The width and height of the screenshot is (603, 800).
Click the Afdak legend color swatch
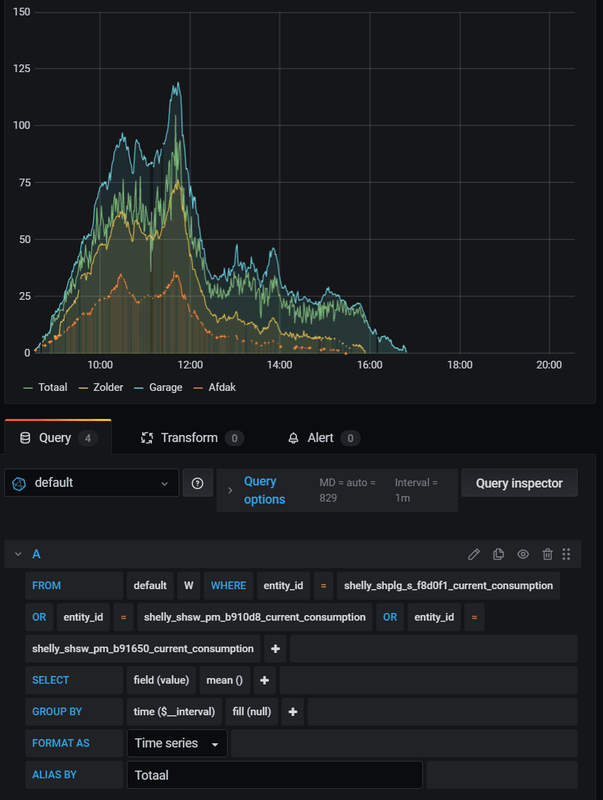198,387
